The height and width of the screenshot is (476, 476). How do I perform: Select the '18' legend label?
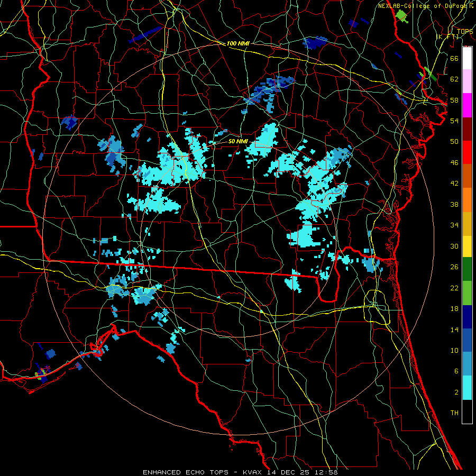[x=454, y=309]
